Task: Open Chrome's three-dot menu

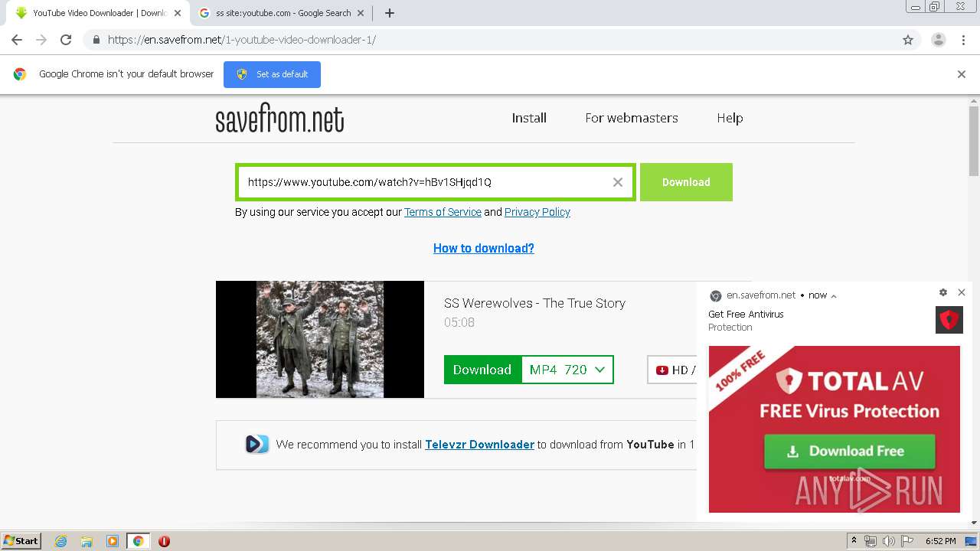Action: tap(963, 40)
